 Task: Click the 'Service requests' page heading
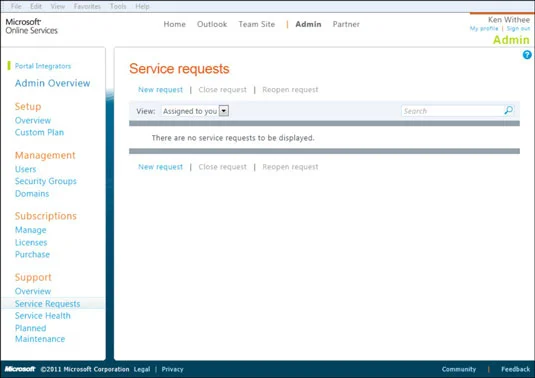(179, 69)
